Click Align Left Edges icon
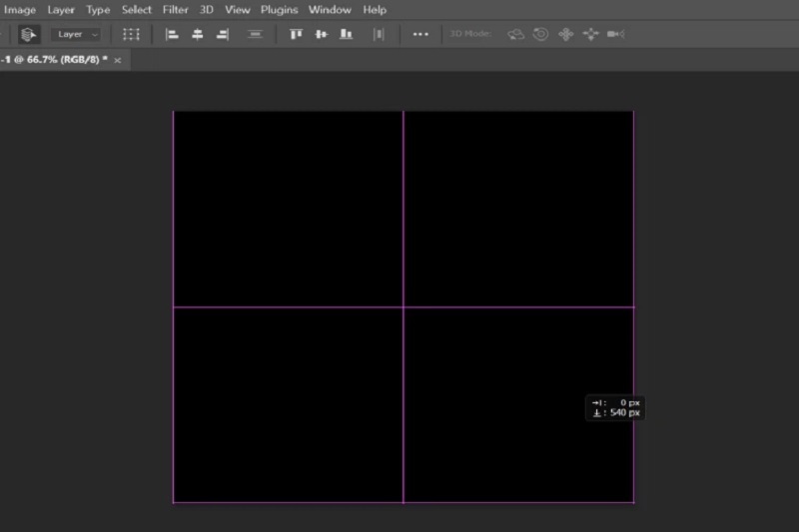The height and width of the screenshot is (532, 799). point(172,34)
